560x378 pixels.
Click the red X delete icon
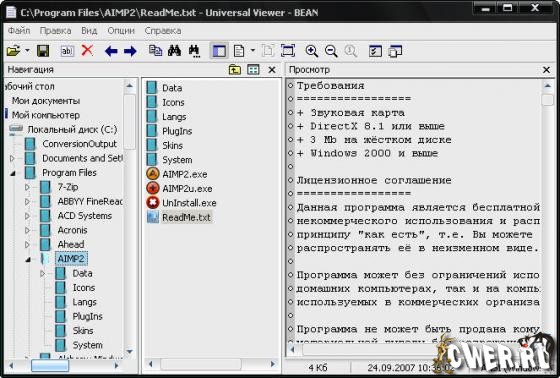(87, 51)
